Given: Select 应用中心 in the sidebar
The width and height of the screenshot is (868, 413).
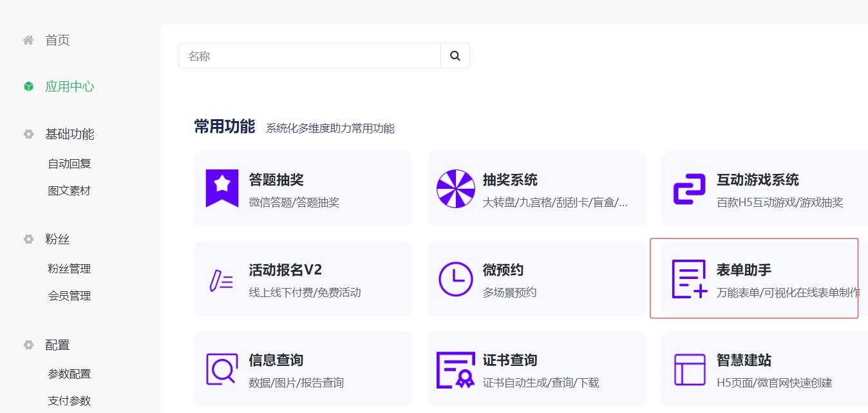Looking at the screenshot, I should (x=70, y=86).
